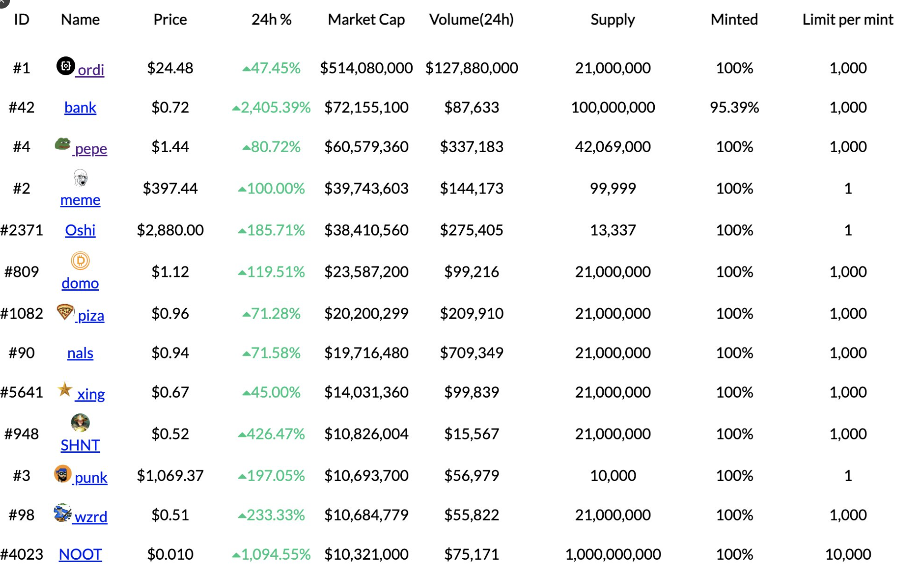
Task: Click the piza pizza slice icon
Action: point(65,312)
